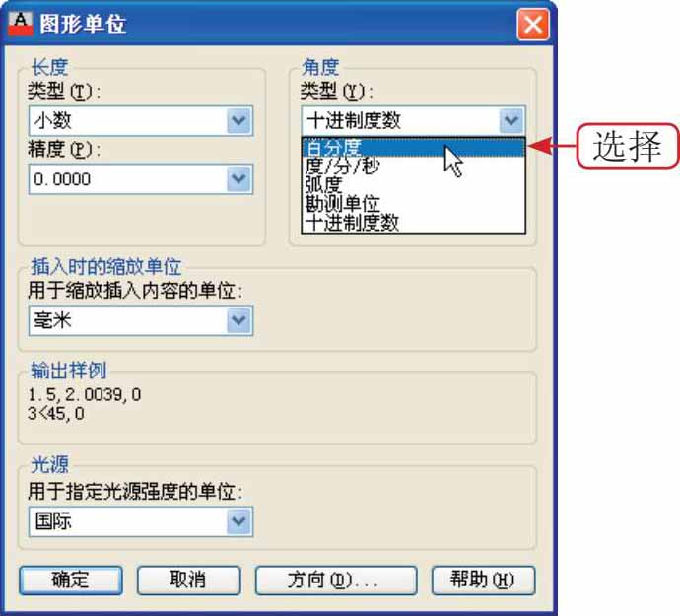This screenshot has height=616, width=680.
Task: Open the 长度 类型 dropdown arrow
Action: click(238, 120)
